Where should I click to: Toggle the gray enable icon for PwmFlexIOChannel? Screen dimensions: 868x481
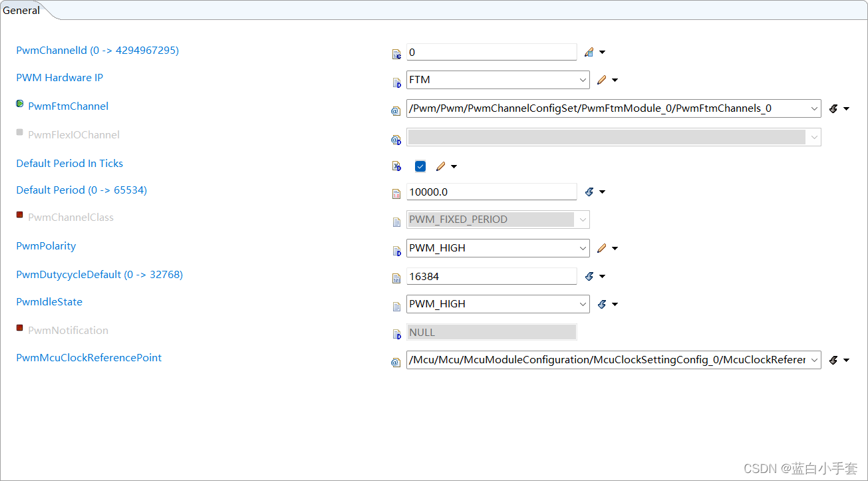[20, 132]
